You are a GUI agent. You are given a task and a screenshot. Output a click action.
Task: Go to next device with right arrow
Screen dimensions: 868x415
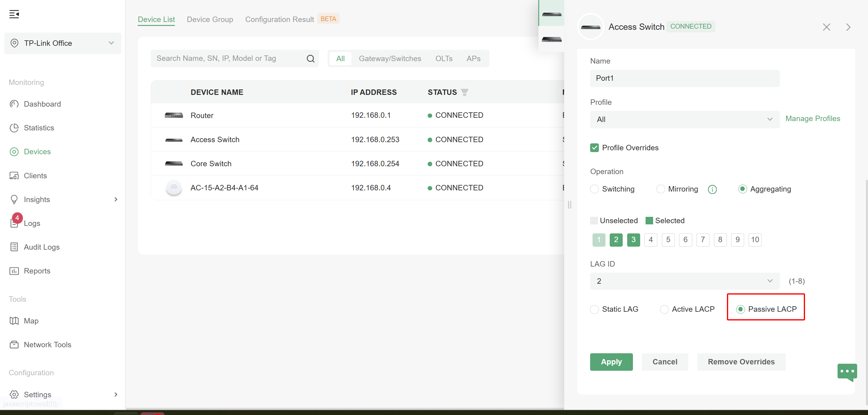tap(848, 27)
